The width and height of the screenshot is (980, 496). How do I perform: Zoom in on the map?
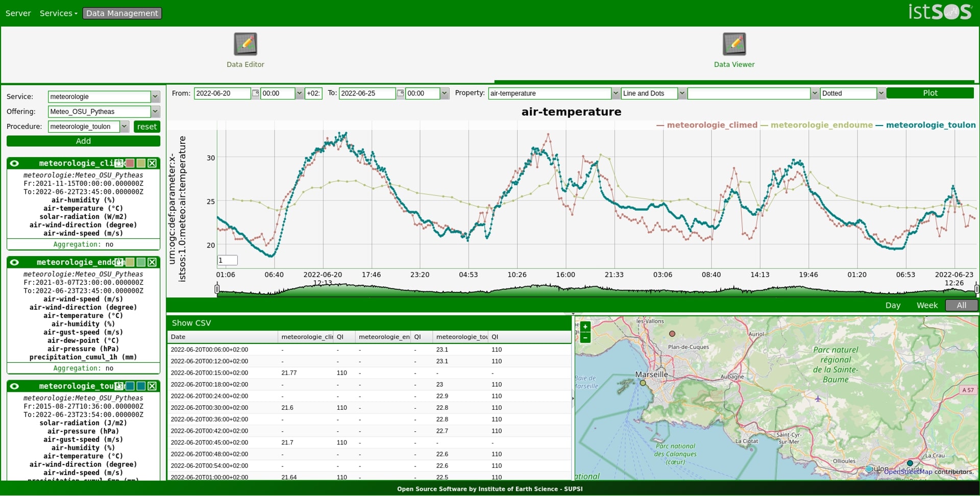click(585, 327)
